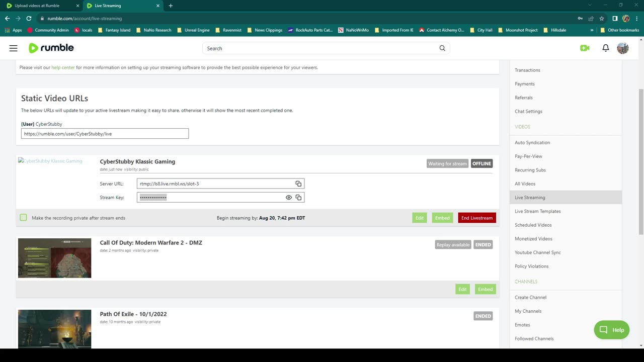Click Embed for Call Of Duty stream
Screen dimensions: 644x362
[x=485, y=289]
